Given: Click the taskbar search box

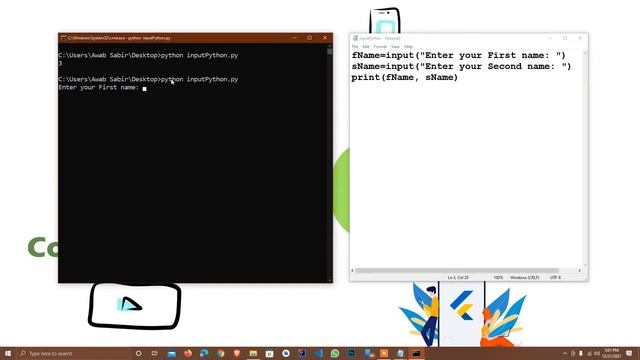Looking at the screenshot, I should click(x=73, y=353).
